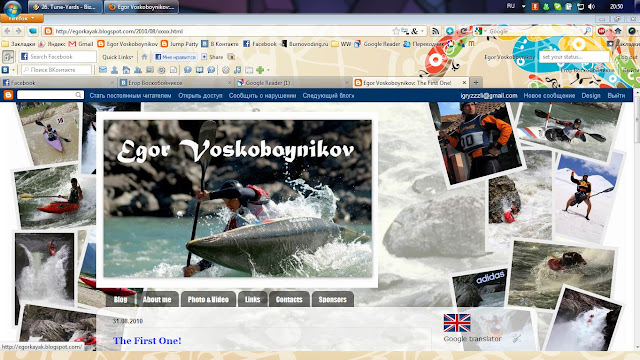Screen dimensions: 640x360
Task: Open VKontakte music note icon
Action: 238,70
